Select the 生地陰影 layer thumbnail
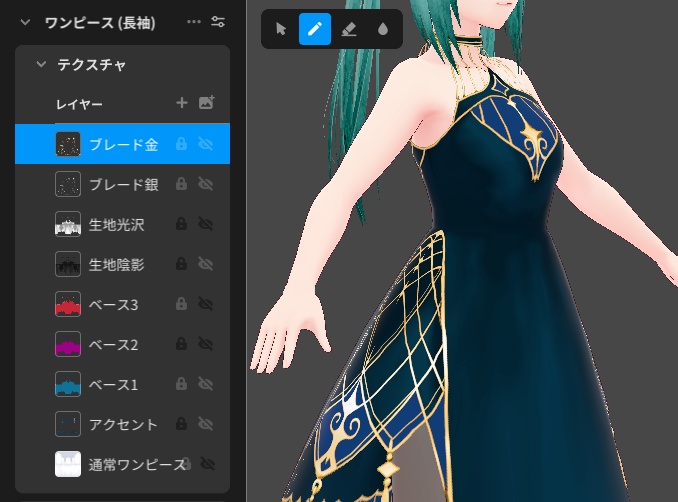678x502 pixels. point(68,264)
